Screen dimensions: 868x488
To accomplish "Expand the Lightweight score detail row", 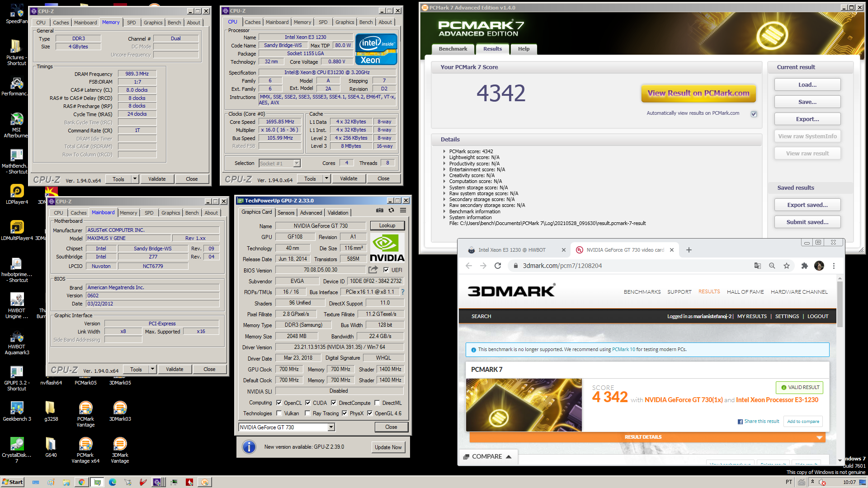I will click(444, 157).
